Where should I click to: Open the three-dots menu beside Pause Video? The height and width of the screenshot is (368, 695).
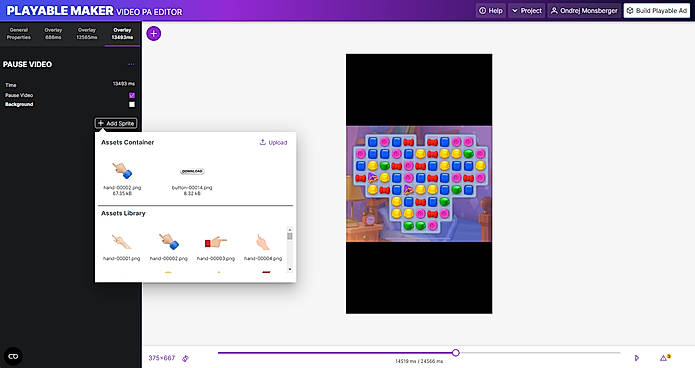(131, 64)
